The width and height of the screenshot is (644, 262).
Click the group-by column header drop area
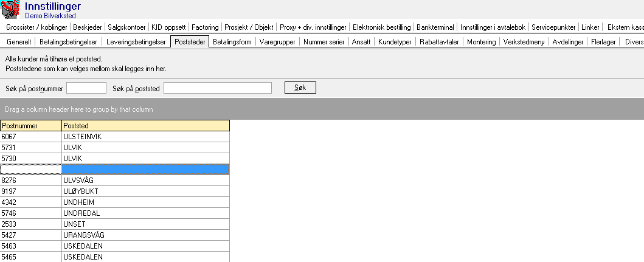click(322, 109)
